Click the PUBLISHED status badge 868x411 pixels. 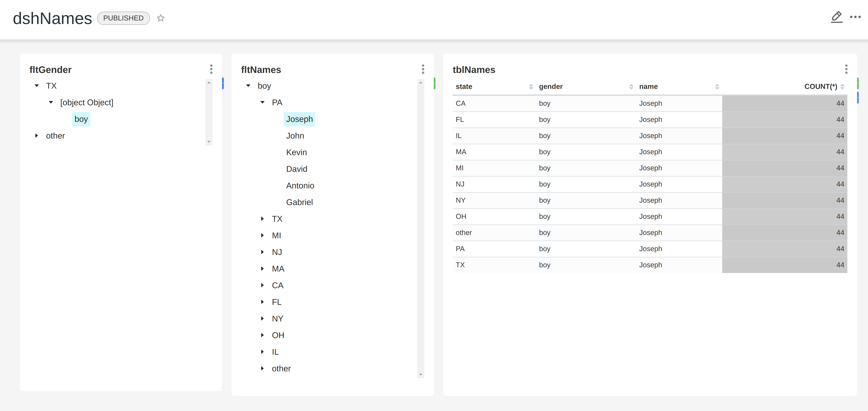(x=123, y=18)
